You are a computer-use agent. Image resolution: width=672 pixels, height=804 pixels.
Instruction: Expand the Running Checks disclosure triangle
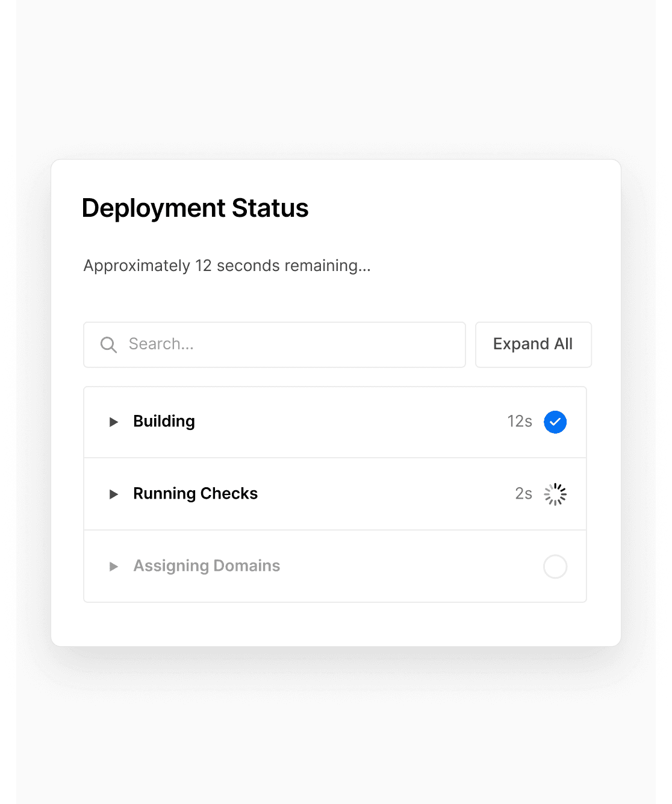tap(113, 494)
